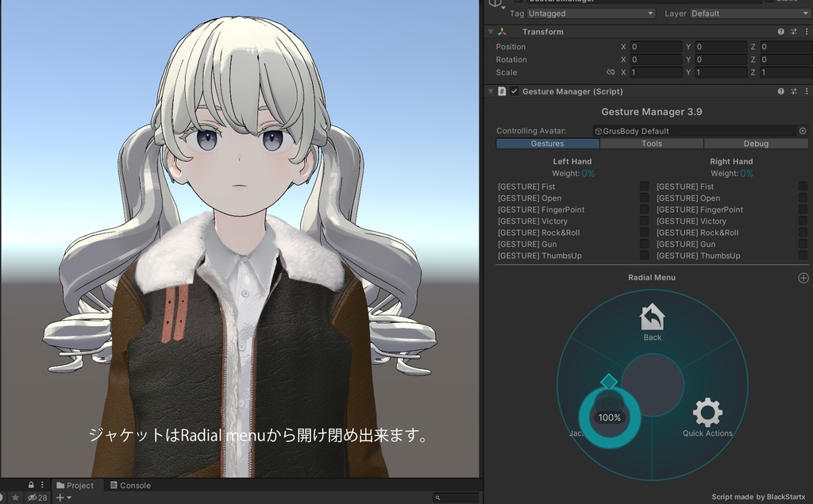Click the Rotation Z field
813x504 pixels.
[786, 60]
